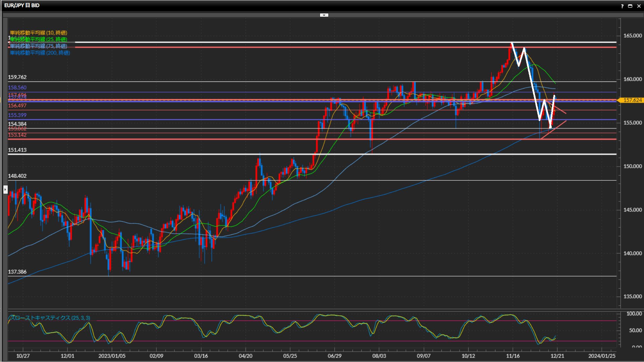
Task: Click the 12/21 date on time axis
Action: (557, 356)
